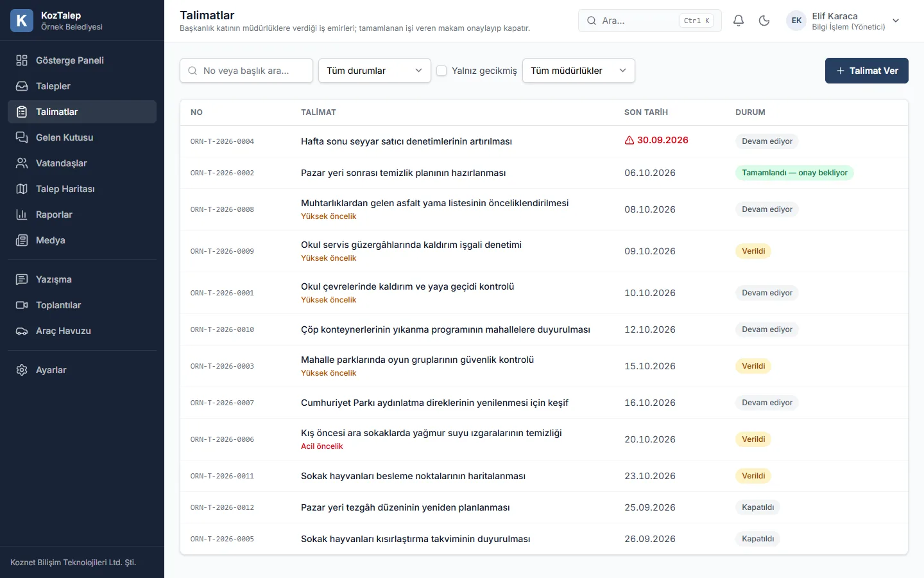Click the date 23.10.2026
The height and width of the screenshot is (578, 924).
(650, 476)
